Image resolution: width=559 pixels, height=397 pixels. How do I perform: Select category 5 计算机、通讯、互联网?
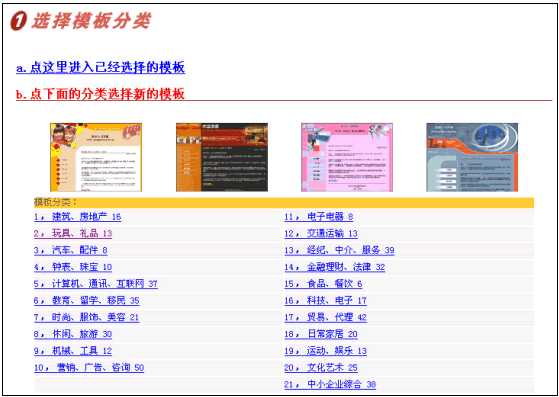tap(96, 284)
